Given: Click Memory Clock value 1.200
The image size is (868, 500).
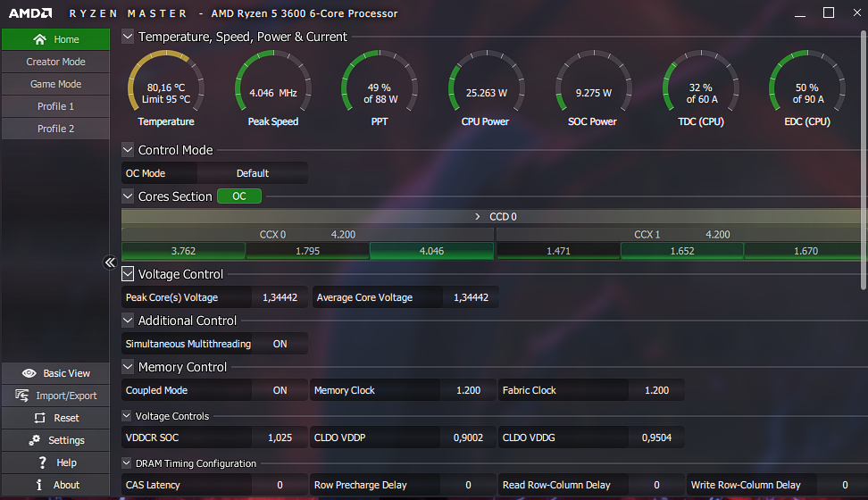Looking at the screenshot, I should coord(468,390).
